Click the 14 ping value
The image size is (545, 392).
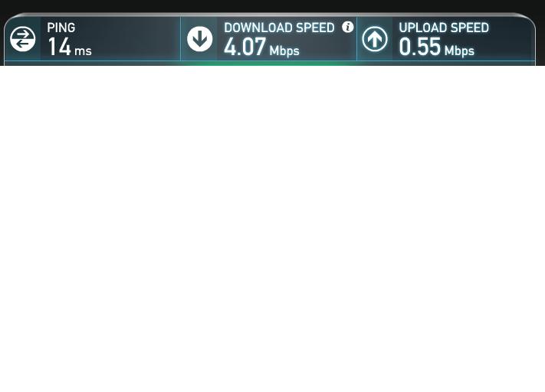coord(60,47)
